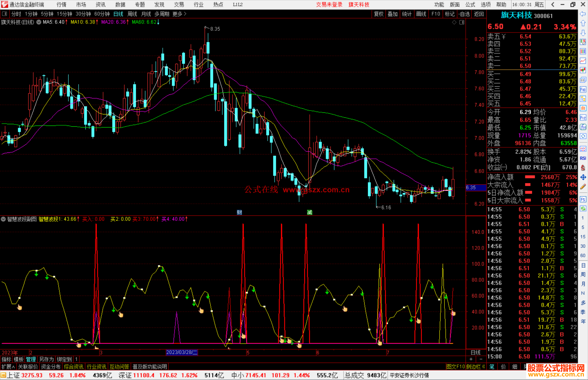
Task: Toggle the circle beside 智慧波段副图 indicator name
Action: click(3, 219)
